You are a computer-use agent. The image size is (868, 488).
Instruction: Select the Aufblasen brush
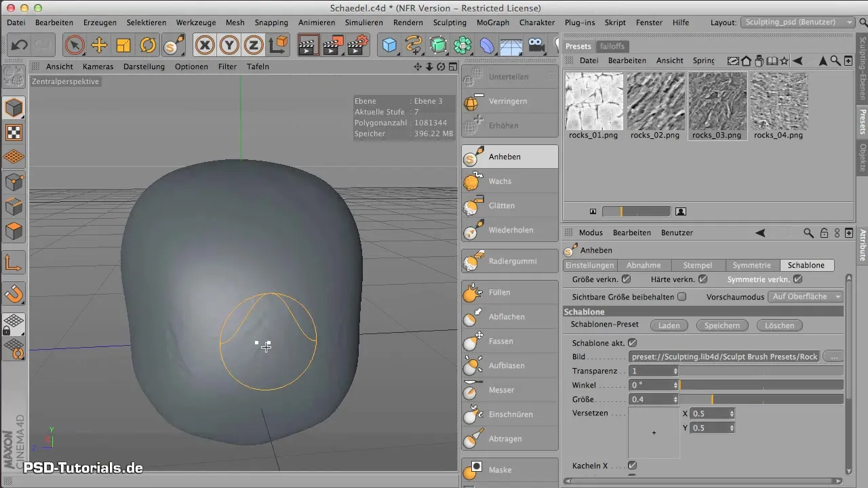[x=509, y=365]
